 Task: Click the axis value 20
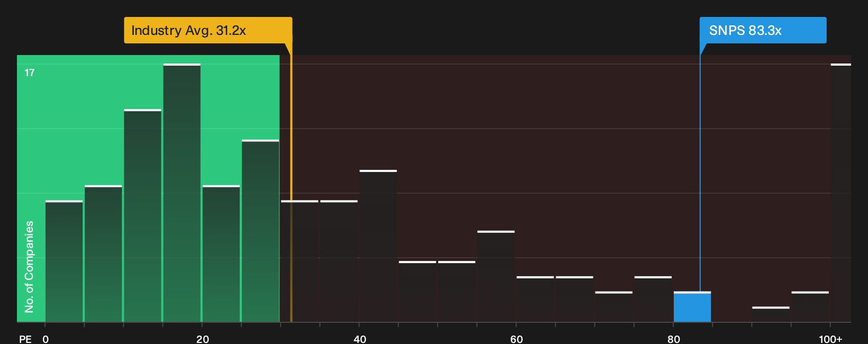click(202, 339)
